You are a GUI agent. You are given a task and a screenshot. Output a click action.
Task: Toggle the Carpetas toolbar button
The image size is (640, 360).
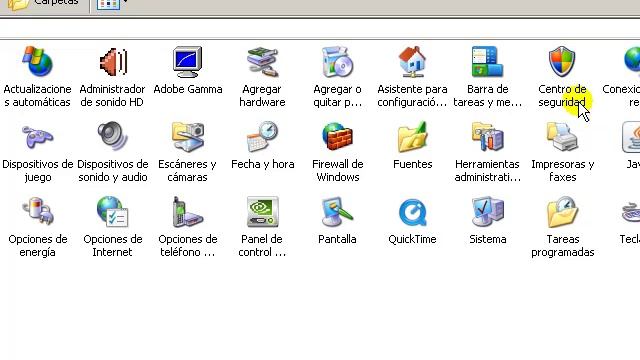click(43, 4)
